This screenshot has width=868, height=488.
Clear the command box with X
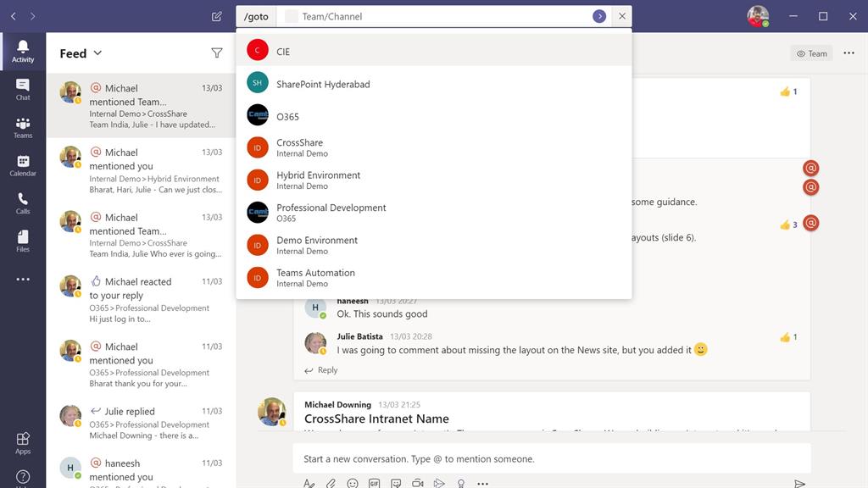(622, 17)
